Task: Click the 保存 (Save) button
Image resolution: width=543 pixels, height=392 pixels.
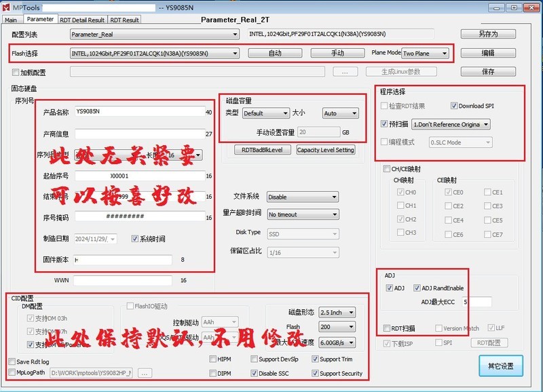Action: click(487, 71)
